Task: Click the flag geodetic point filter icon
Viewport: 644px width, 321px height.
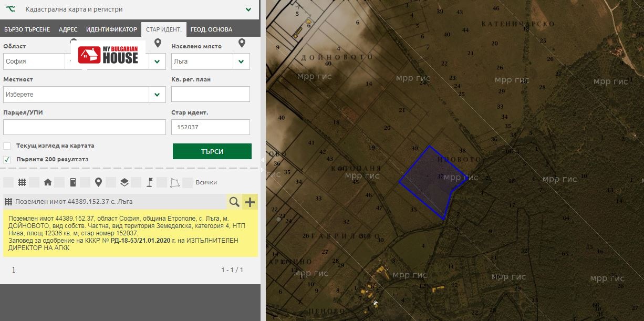Action: [149, 182]
